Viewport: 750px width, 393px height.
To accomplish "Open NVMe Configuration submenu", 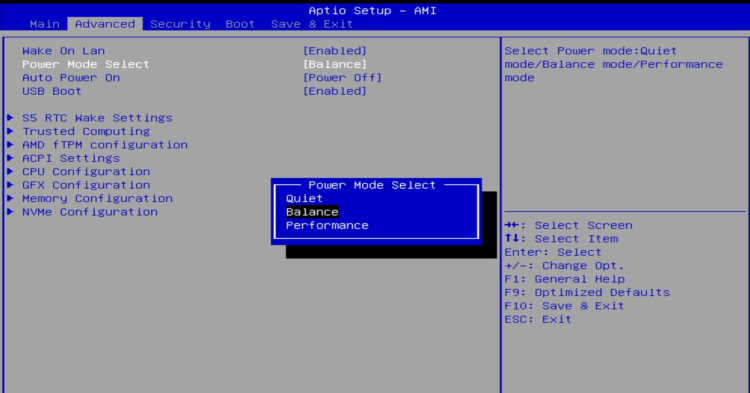I will (90, 212).
